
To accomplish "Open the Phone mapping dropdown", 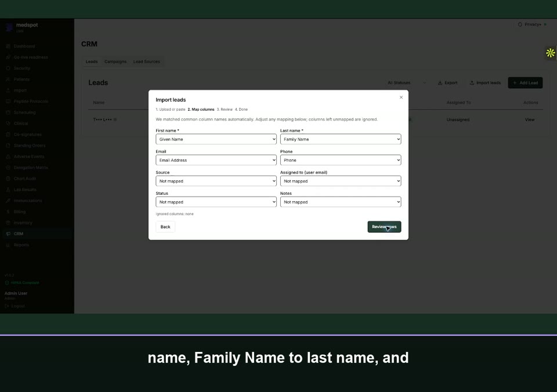I will click(x=341, y=160).
